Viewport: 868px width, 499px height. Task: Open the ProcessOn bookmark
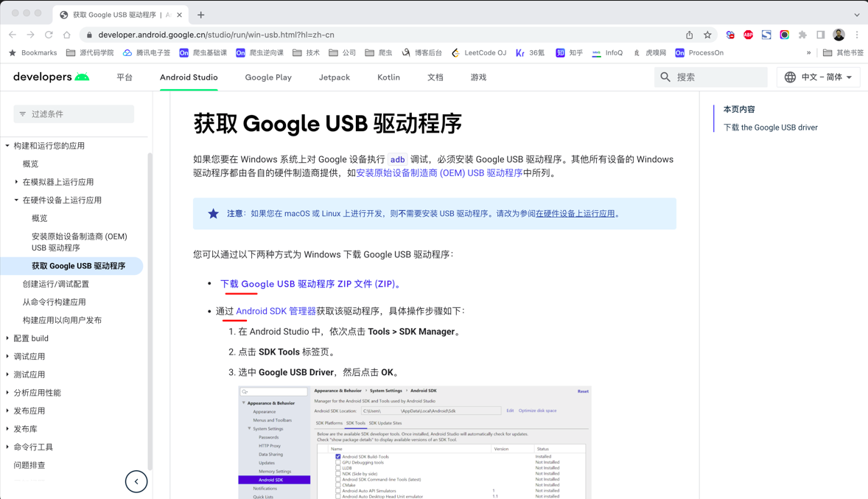click(x=700, y=52)
